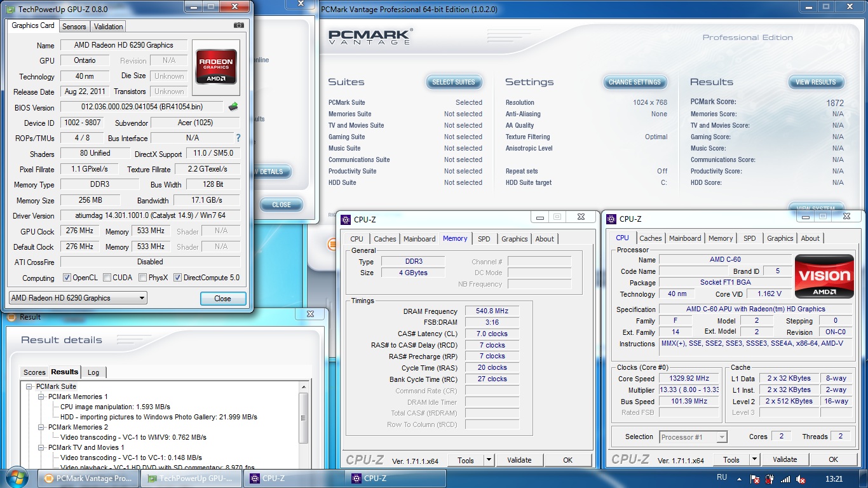Click the VIEW RESULTS button

(816, 82)
